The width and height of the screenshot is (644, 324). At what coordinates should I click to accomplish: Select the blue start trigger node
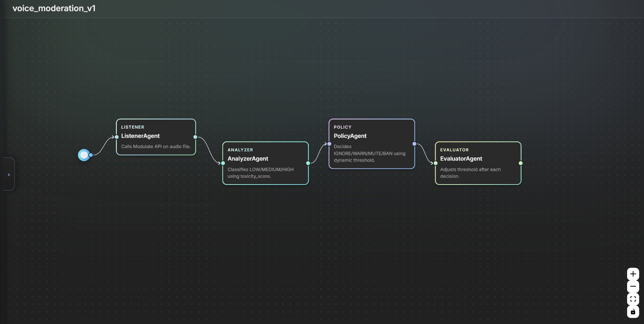[84, 155]
